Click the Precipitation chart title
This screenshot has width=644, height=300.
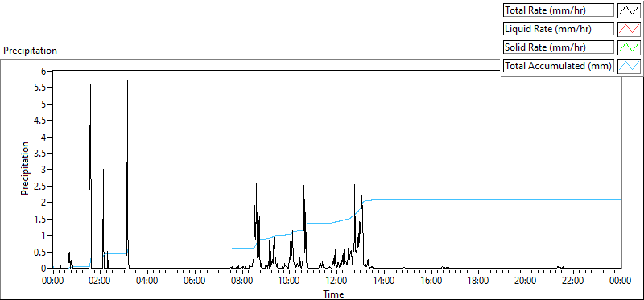click(x=30, y=51)
